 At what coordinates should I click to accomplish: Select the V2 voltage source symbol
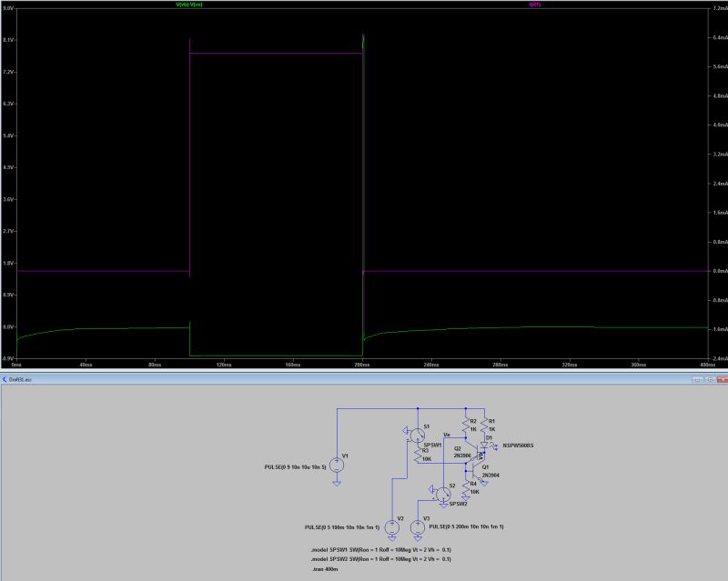pyautogui.click(x=392, y=527)
